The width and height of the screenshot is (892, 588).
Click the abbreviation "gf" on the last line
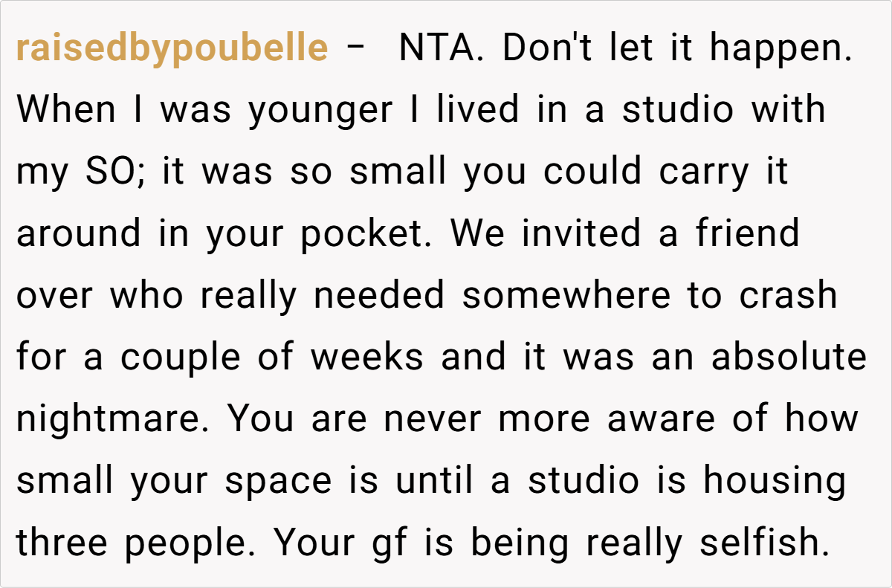pyautogui.click(x=390, y=543)
